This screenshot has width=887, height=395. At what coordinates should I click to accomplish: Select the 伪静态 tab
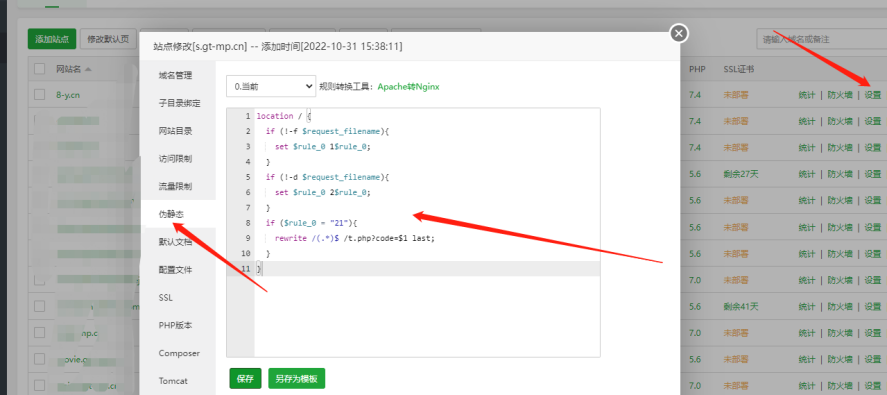[171, 214]
